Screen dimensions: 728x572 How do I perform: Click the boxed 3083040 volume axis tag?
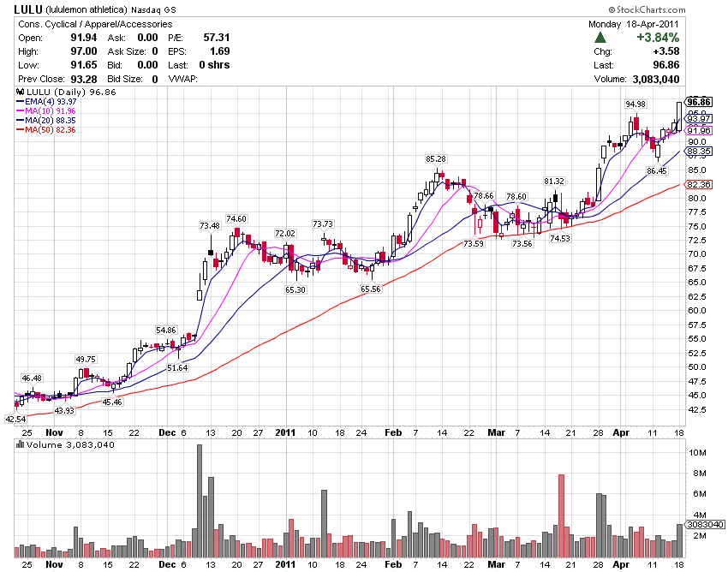[x=705, y=525]
